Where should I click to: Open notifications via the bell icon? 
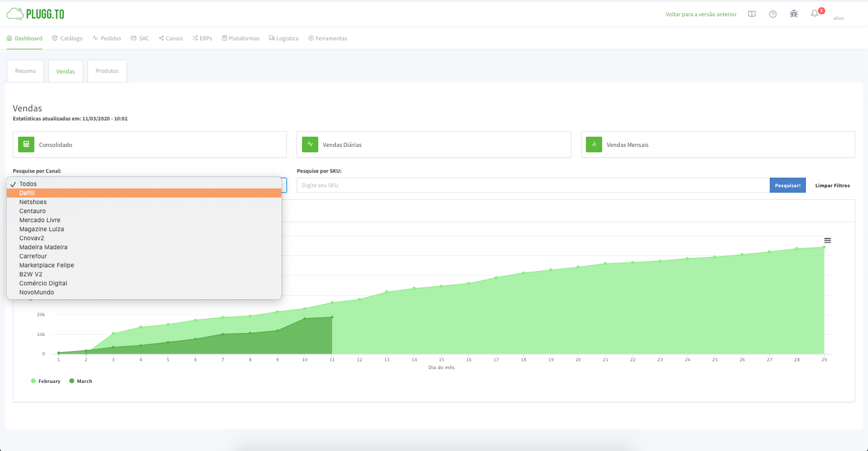(x=813, y=14)
